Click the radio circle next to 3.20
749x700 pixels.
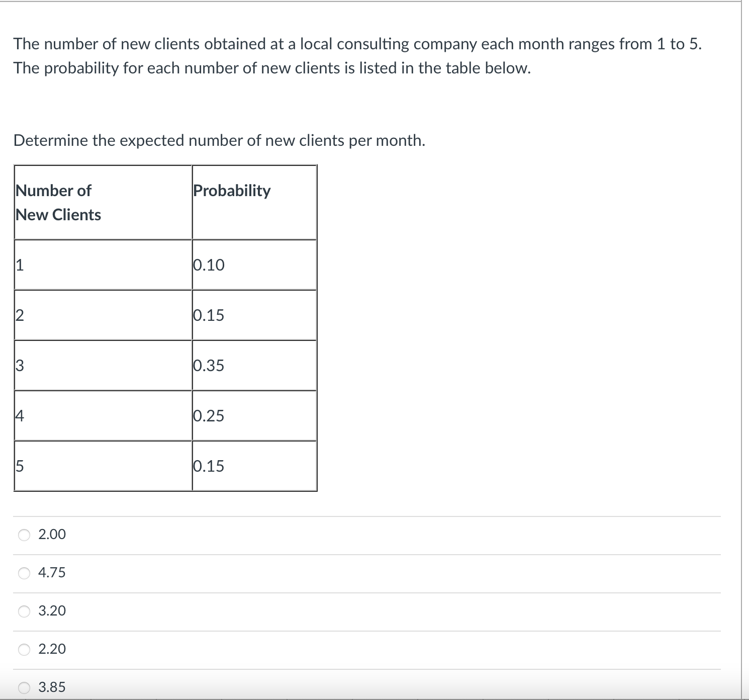(x=23, y=611)
